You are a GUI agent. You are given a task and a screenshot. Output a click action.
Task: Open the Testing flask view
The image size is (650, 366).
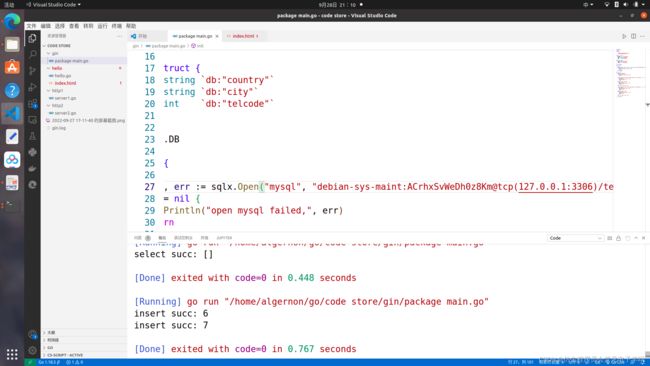32,136
